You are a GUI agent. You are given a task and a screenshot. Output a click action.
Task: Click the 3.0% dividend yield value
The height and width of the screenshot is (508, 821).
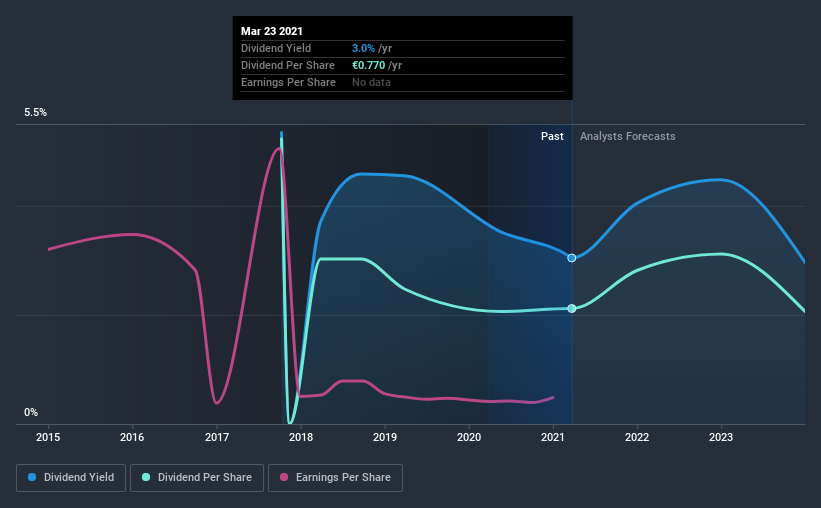pyautogui.click(x=363, y=48)
